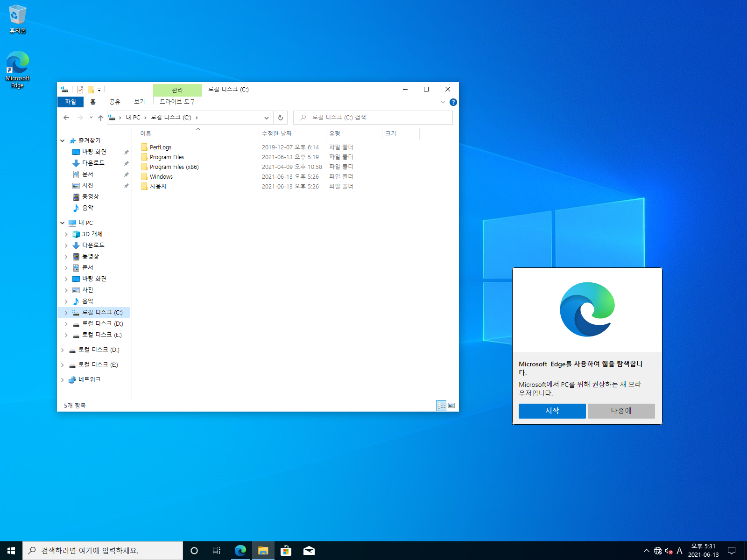Select top-level 로컬 디스크 (D:) drive

99,350
